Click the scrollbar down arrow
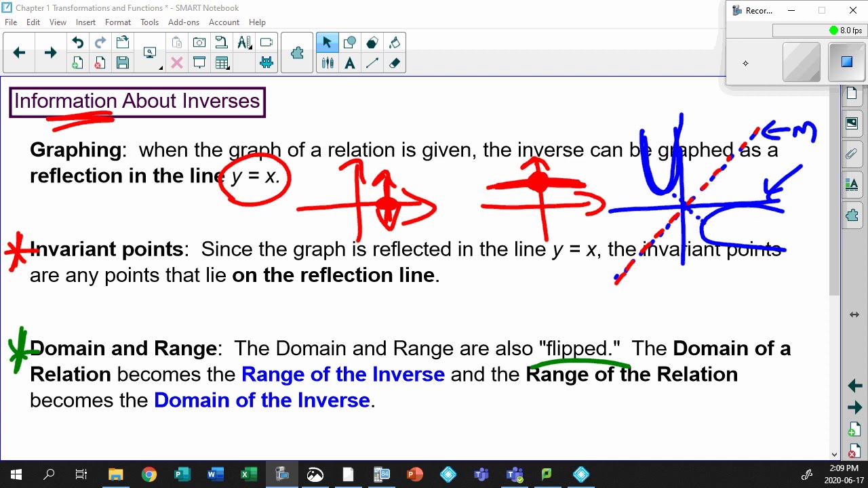The image size is (868, 488). click(835, 455)
